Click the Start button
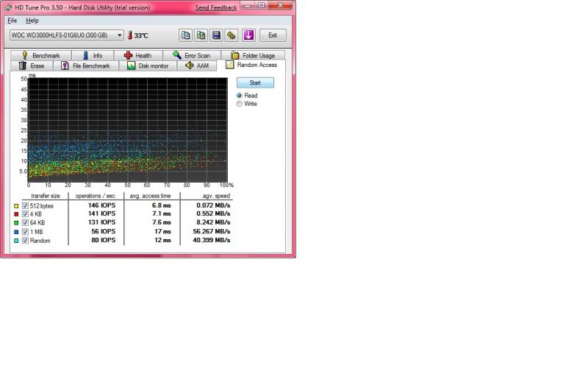The width and height of the screenshot is (588, 368). [255, 82]
